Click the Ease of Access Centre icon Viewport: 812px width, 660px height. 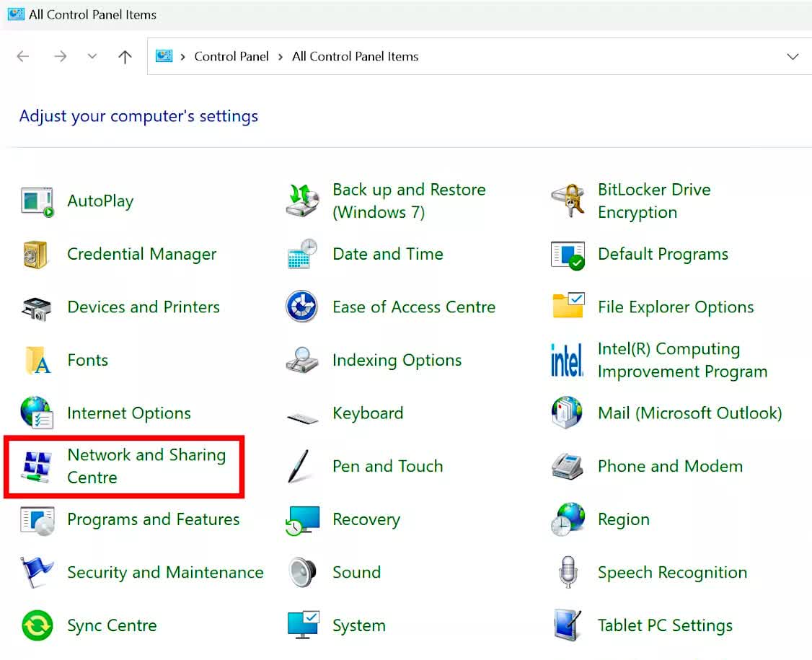pos(301,307)
